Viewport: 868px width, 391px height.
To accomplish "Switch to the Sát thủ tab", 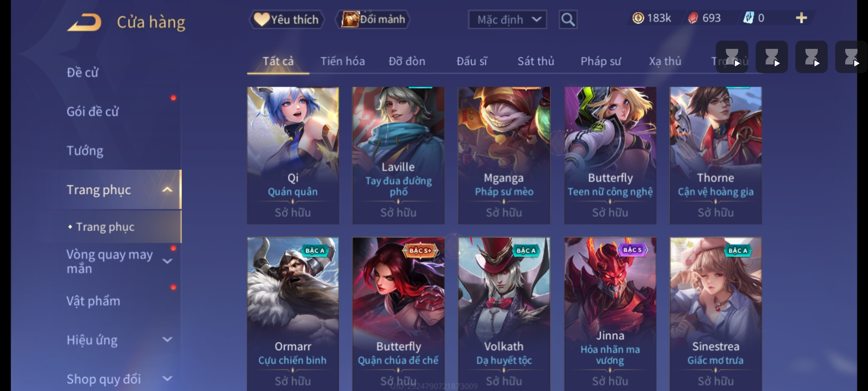I will [536, 61].
